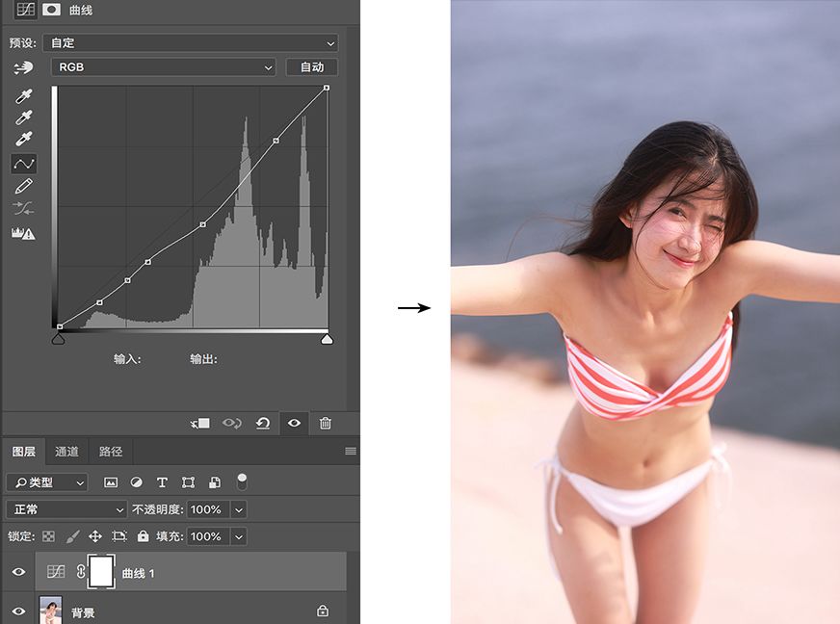The image size is (840, 624).
Task: Click the 自动 button
Action: pos(312,67)
